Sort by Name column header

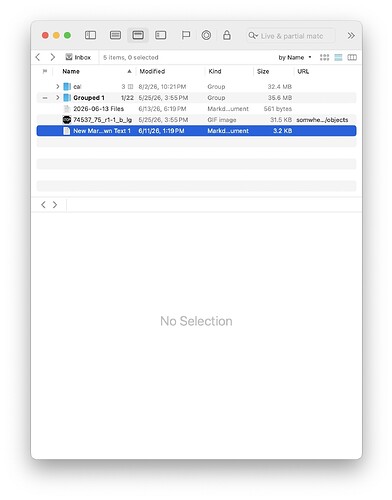click(x=71, y=71)
